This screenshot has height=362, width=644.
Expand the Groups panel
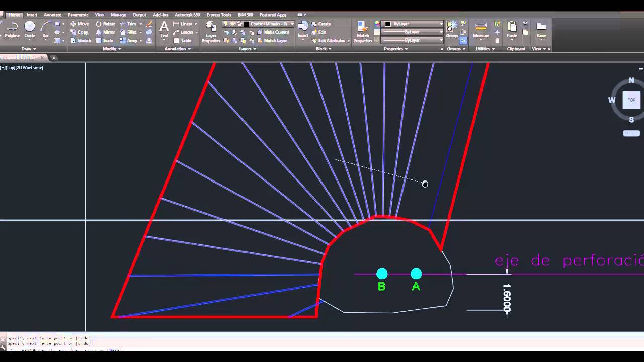pyautogui.click(x=456, y=49)
